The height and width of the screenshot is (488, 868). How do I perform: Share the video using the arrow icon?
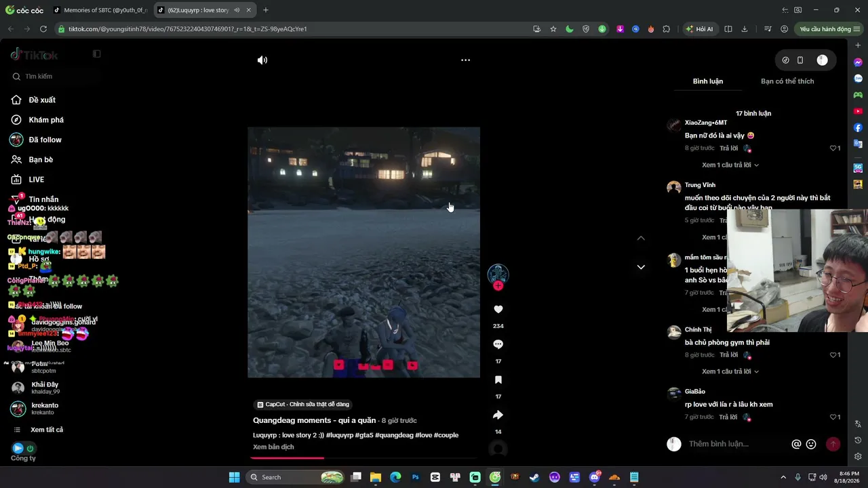498,415
